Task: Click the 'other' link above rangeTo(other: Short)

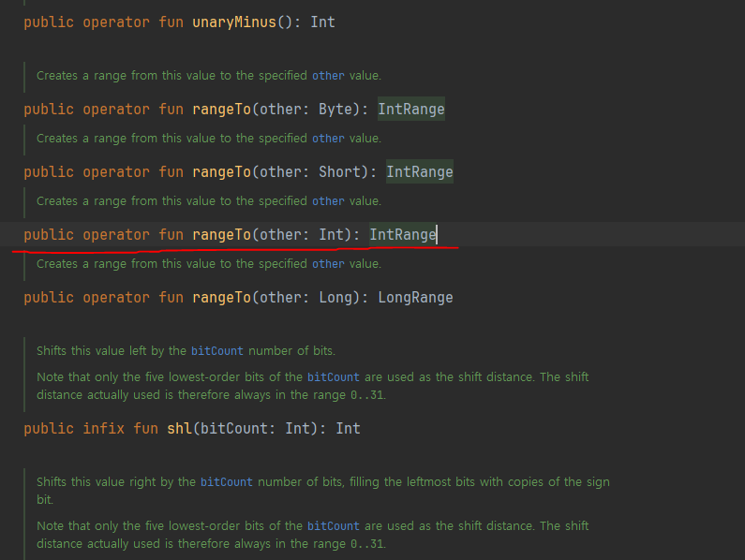Action: [328, 139]
